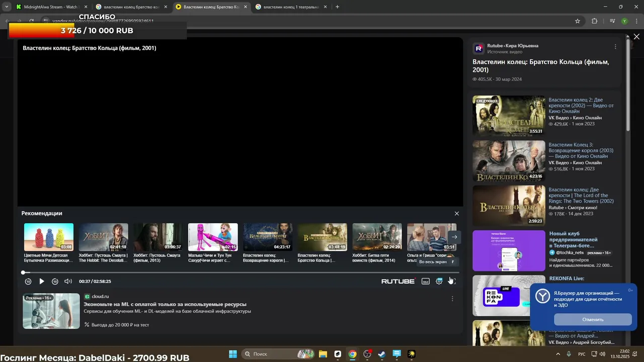Bookmark this page with the star icon
644x362 pixels.
[x=578, y=21]
